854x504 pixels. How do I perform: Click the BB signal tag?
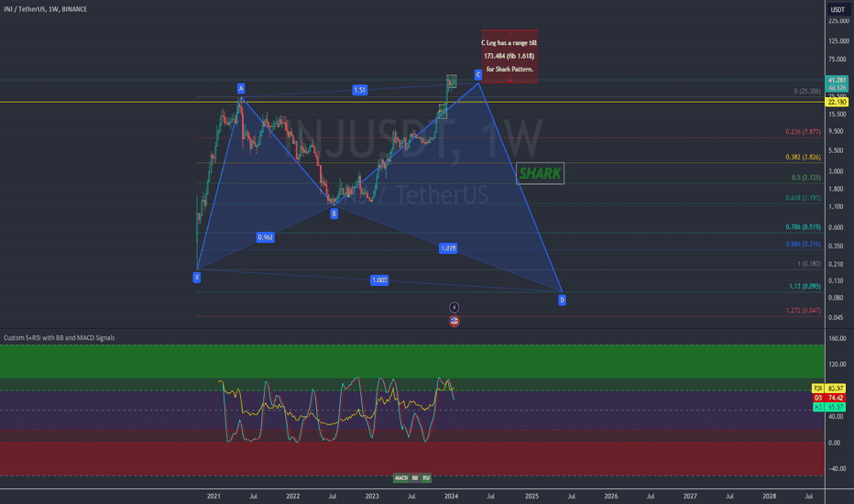(415, 477)
